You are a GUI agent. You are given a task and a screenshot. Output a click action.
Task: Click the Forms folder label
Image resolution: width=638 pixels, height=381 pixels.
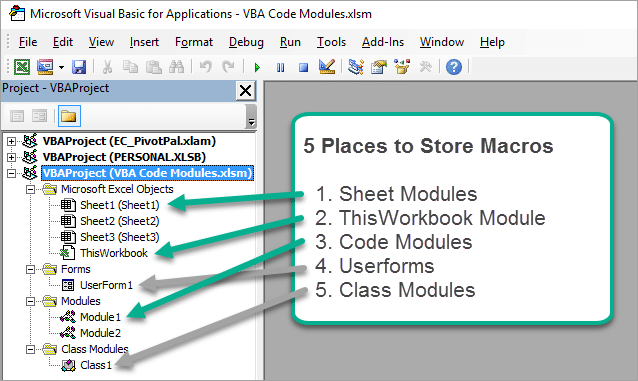76,269
